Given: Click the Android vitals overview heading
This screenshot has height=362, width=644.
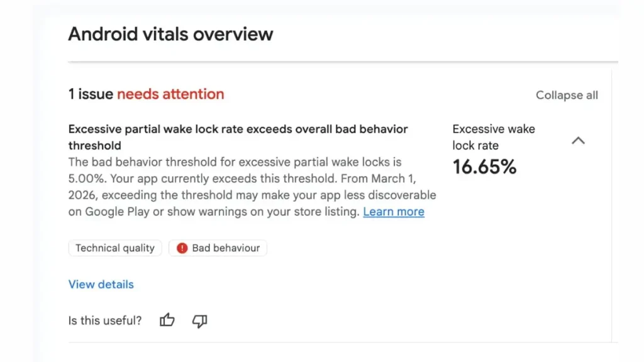Looking at the screenshot, I should [170, 34].
